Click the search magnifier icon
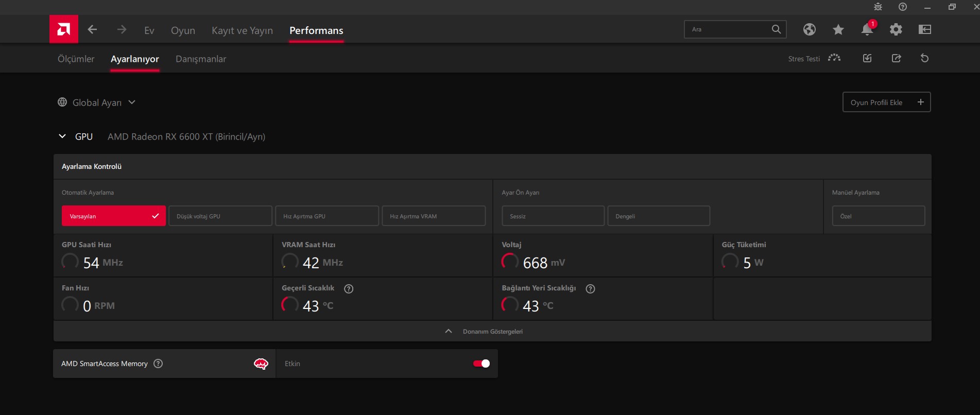 tap(776, 29)
